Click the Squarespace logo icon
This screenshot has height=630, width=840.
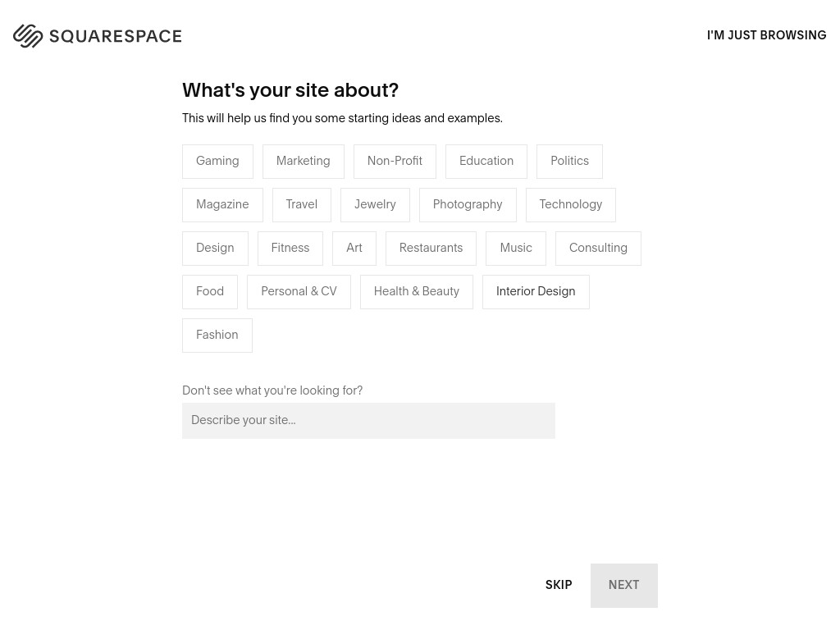coord(28,36)
